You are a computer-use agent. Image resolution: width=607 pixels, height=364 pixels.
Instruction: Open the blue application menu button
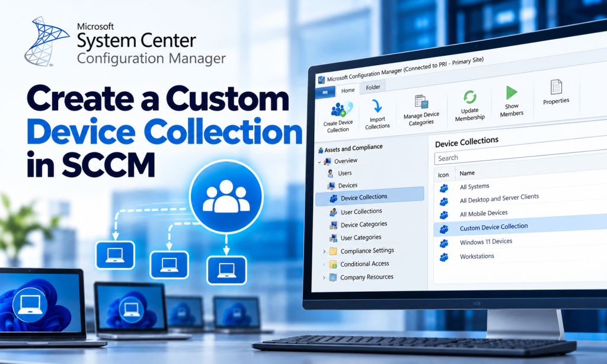coord(325,93)
